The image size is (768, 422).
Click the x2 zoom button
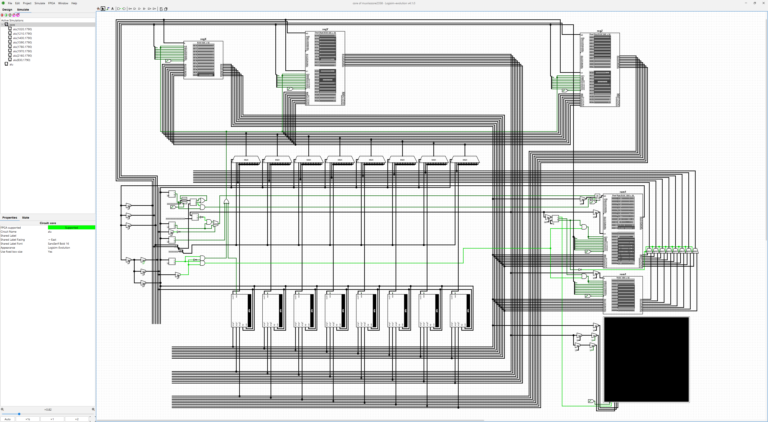point(77,419)
